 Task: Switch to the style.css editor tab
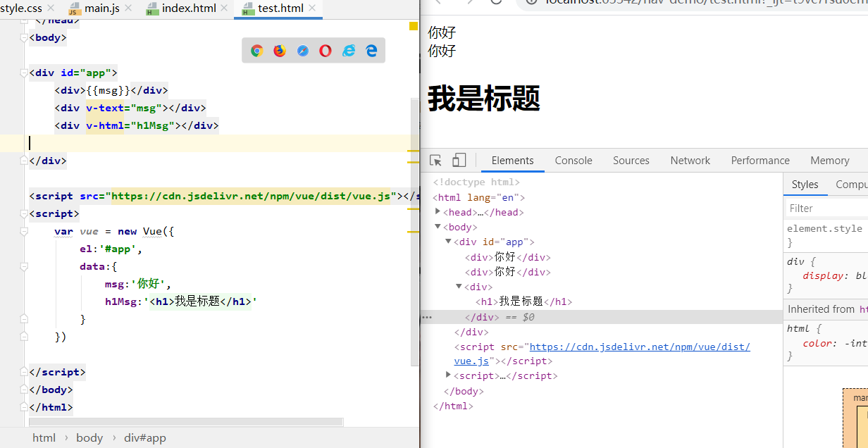pyautogui.click(x=21, y=8)
